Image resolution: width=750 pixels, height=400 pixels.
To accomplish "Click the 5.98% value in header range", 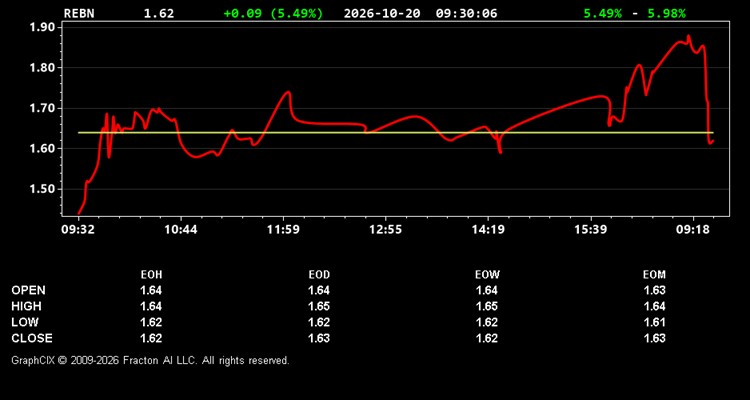I will (666, 13).
